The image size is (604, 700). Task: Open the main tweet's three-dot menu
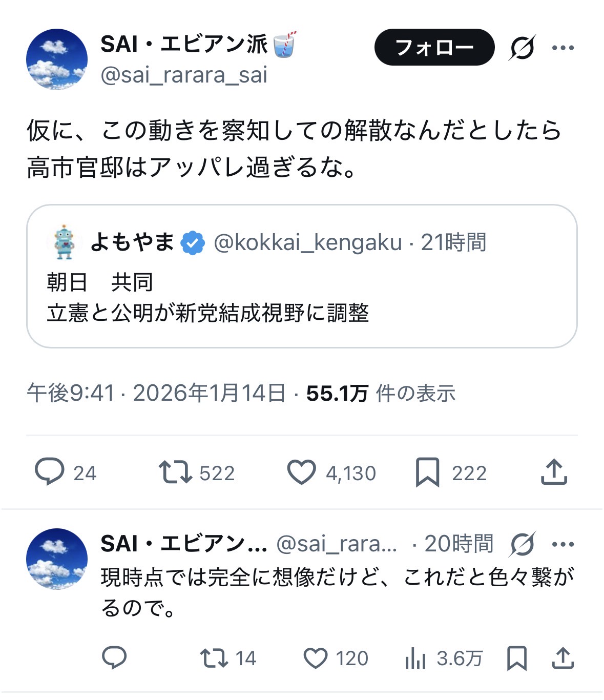point(563,48)
